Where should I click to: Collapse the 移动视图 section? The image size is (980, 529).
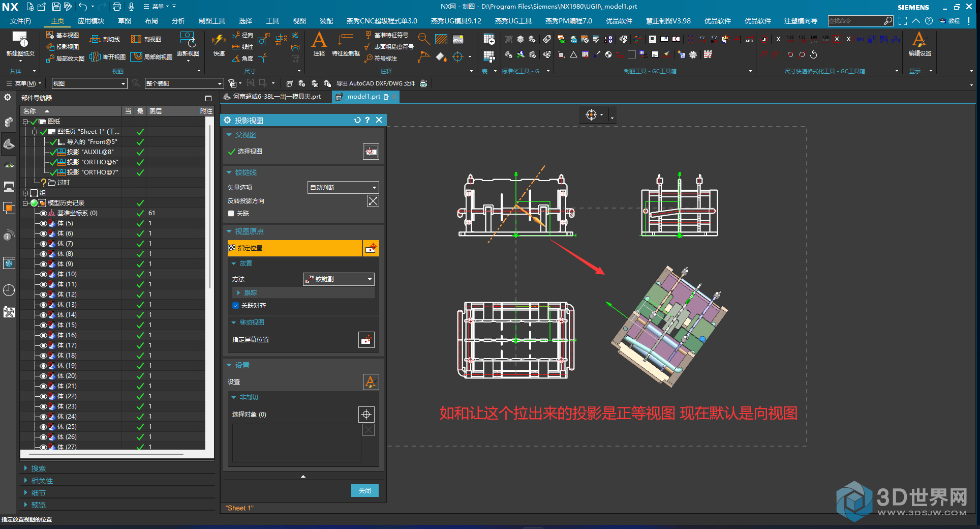[x=234, y=322]
